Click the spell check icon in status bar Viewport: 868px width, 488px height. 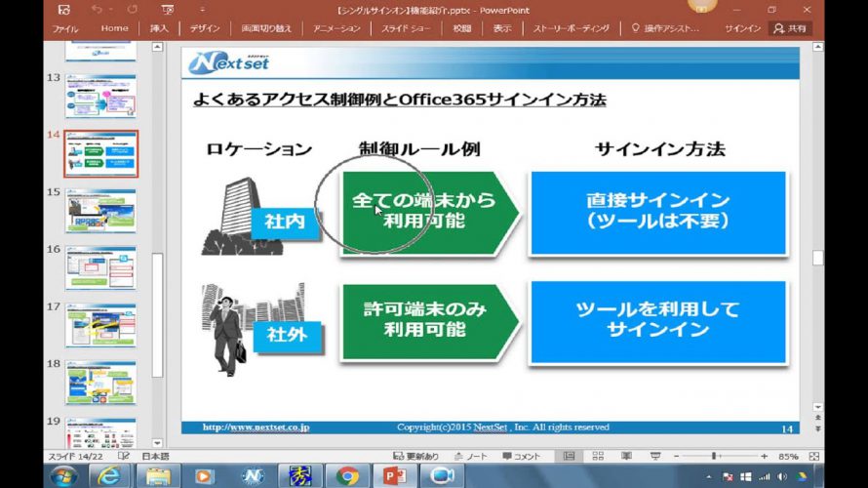tap(124, 456)
